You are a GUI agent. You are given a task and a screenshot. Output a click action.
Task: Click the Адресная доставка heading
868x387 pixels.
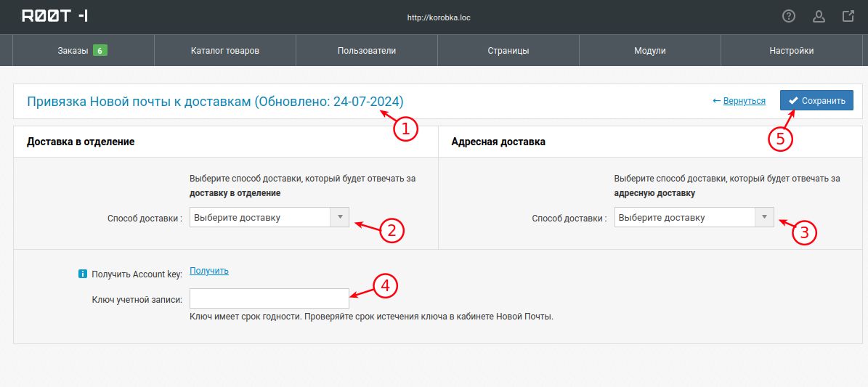click(x=498, y=142)
